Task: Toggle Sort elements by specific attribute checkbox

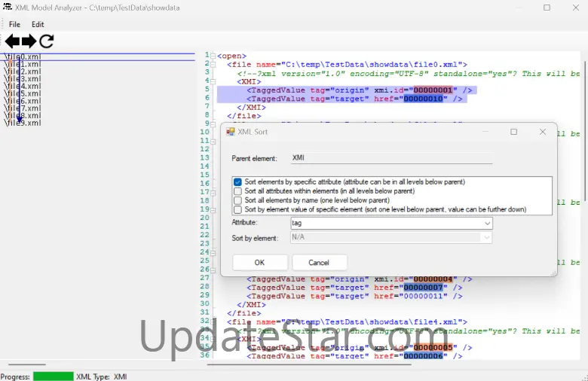Action: [237, 182]
